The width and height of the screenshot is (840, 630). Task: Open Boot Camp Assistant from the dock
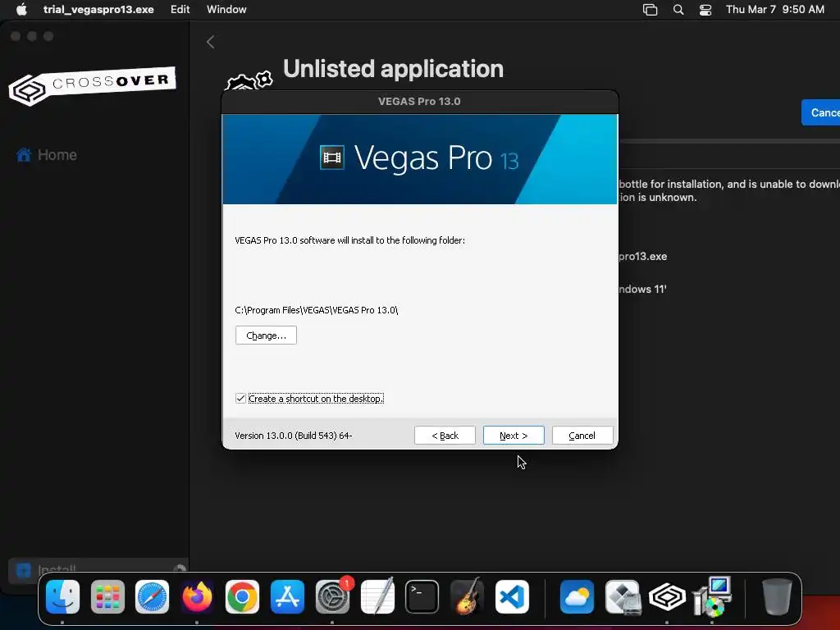[623, 597]
